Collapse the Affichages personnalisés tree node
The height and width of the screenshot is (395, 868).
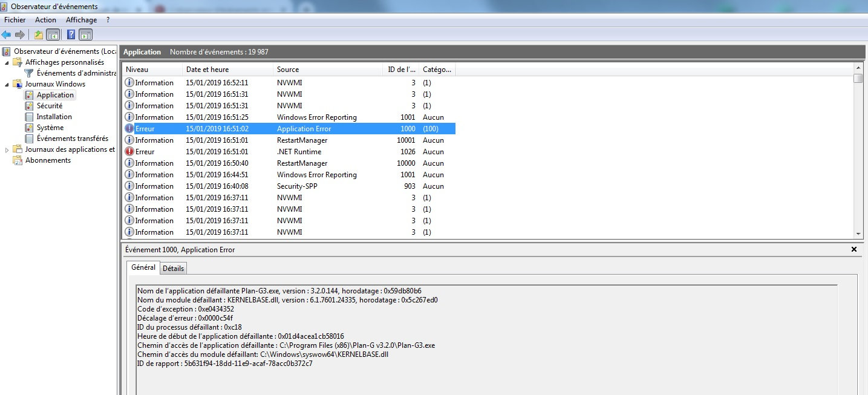click(7, 62)
